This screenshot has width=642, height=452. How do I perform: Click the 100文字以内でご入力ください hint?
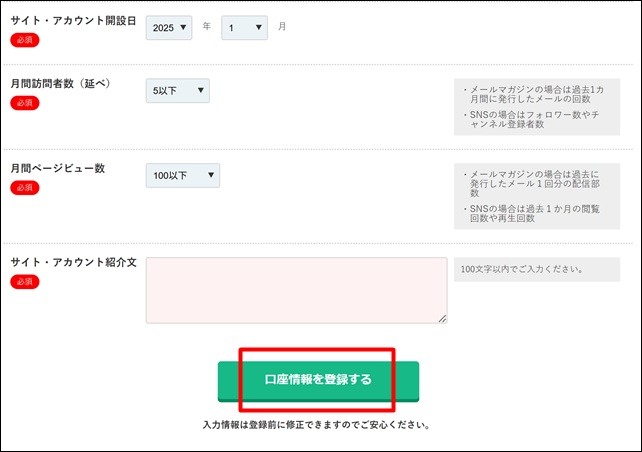point(522,269)
